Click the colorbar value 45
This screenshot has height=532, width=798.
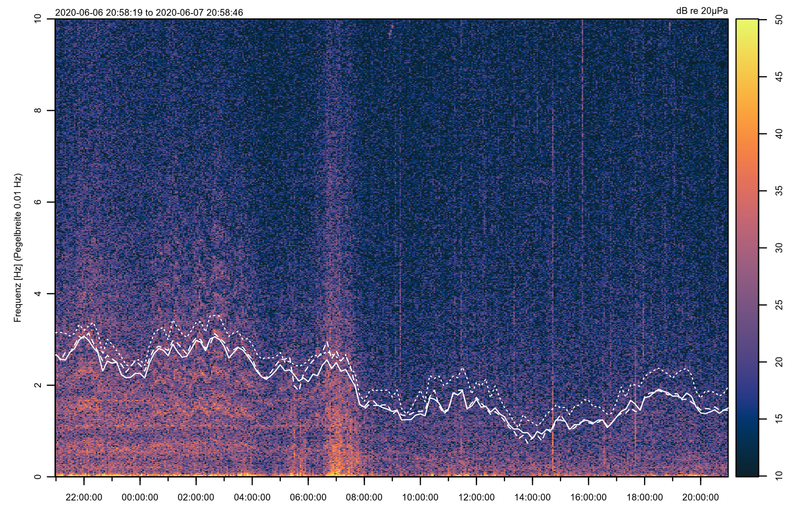click(x=779, y=77)
